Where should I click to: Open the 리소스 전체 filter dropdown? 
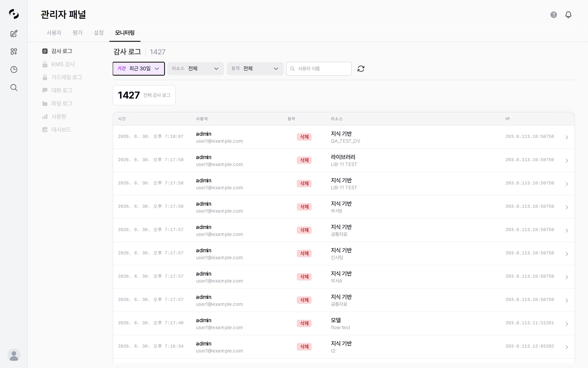coord(195,69)
